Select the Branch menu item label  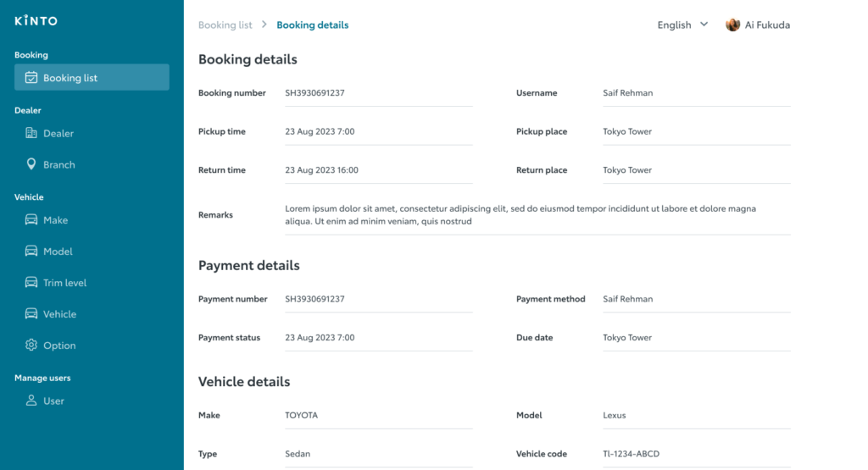coord(59,164)
